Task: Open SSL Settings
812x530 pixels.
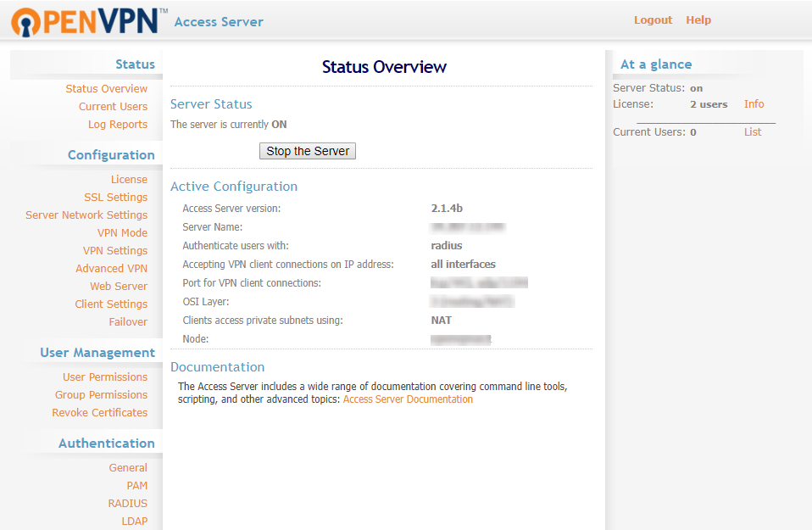Action: 115,197
